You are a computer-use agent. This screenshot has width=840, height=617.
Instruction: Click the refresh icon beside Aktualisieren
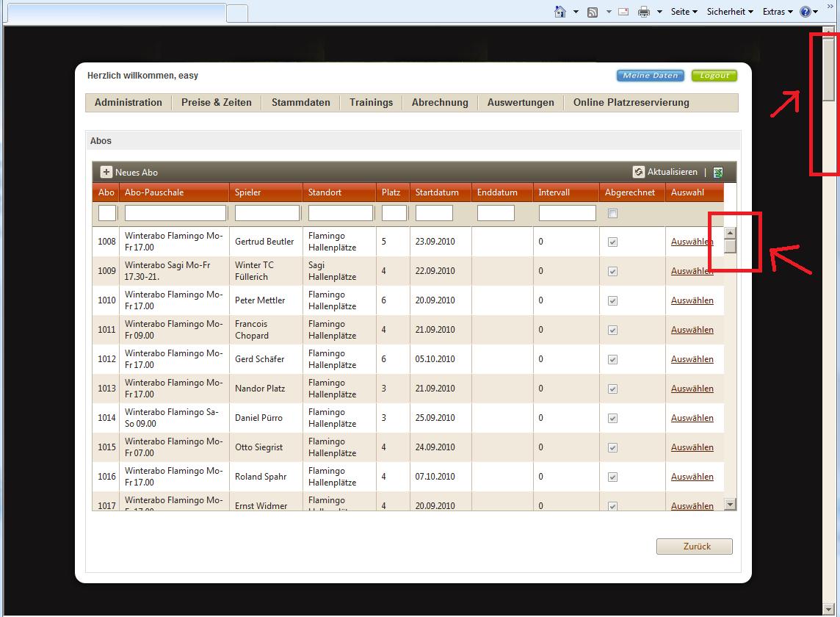tap(639, 172)
